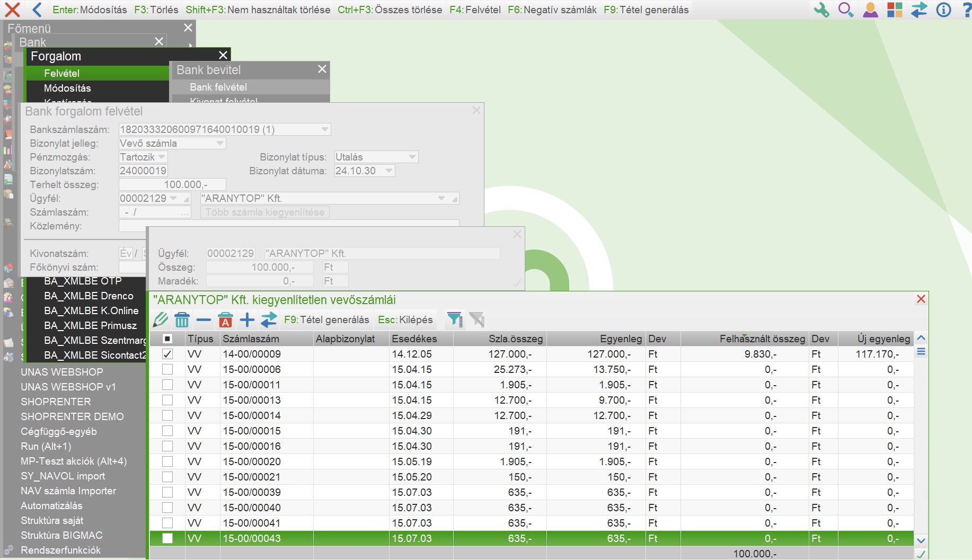Open the Bizonylat típus Utalás dropdown
This screenshot has width=972, height=560.
412,157
